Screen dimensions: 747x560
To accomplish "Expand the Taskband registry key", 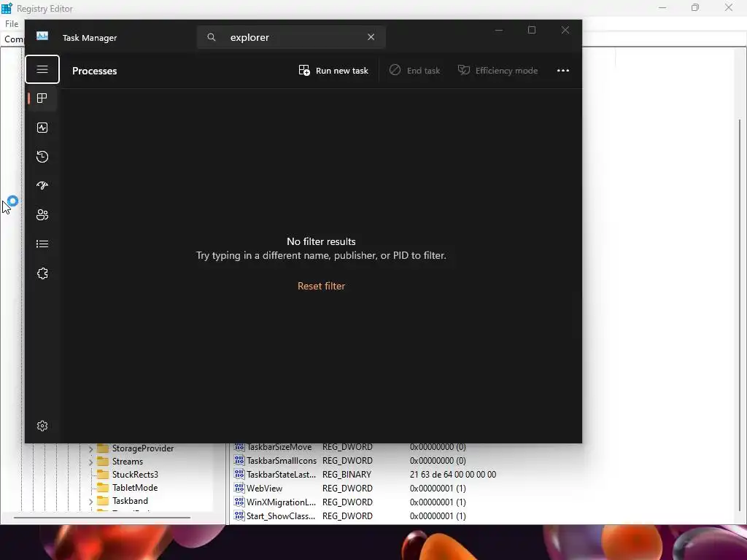I will [x=91, y=501].
